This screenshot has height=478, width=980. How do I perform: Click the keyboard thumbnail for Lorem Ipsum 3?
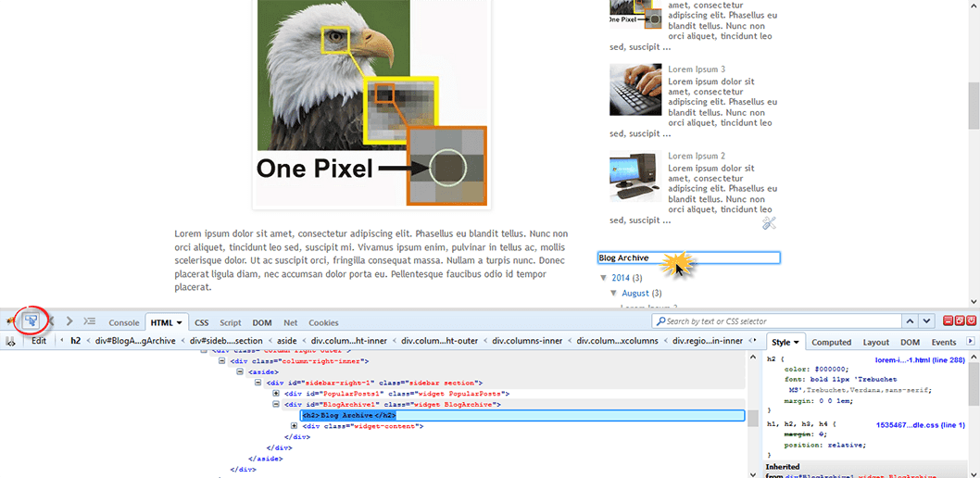(x=635, y=89)
